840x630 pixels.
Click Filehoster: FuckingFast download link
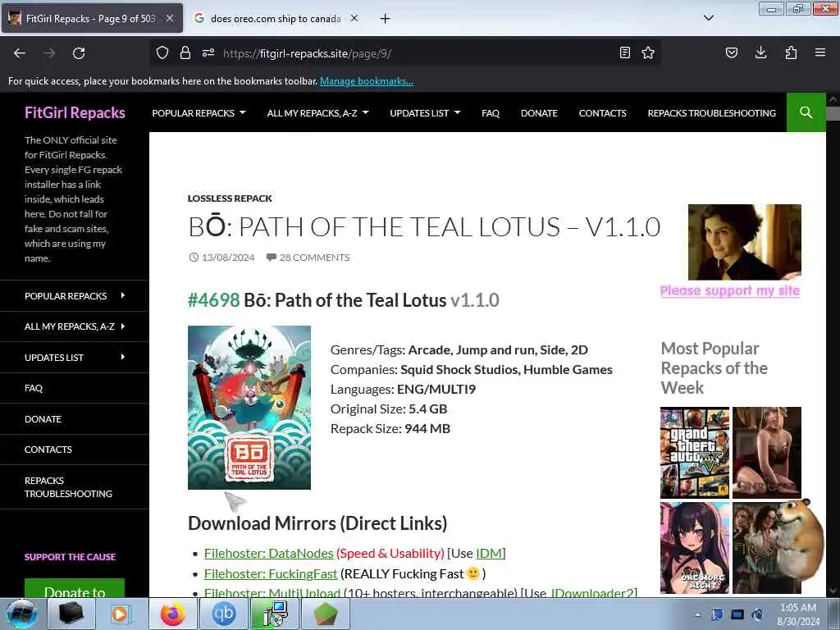pos(271,573)
